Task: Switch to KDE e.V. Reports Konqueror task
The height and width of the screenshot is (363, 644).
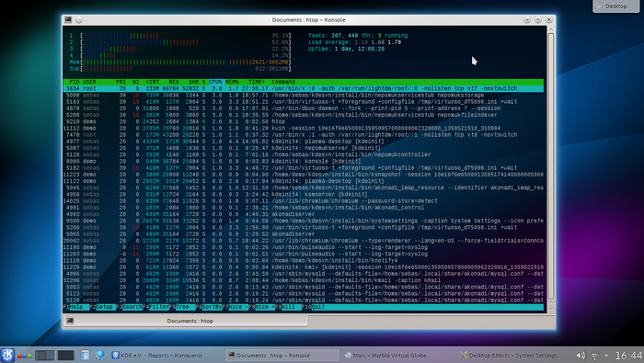Action: pyautogui.click(x=157, y=356)
